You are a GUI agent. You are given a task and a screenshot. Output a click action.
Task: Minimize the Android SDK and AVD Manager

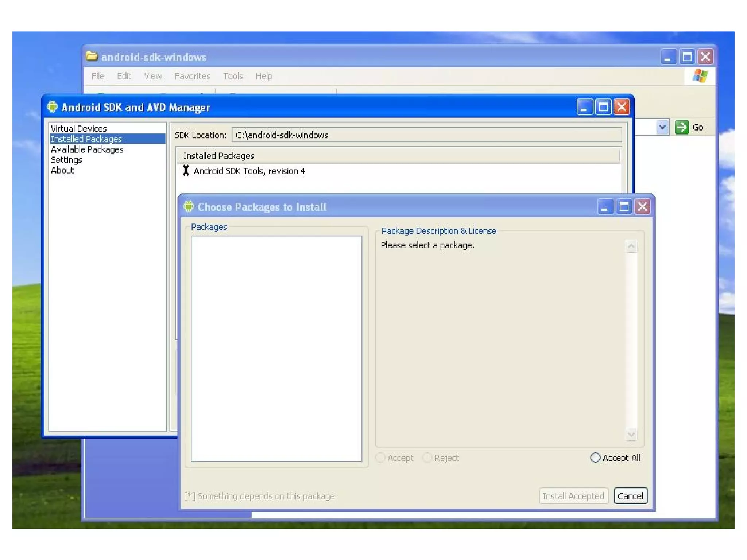point(584,108)
